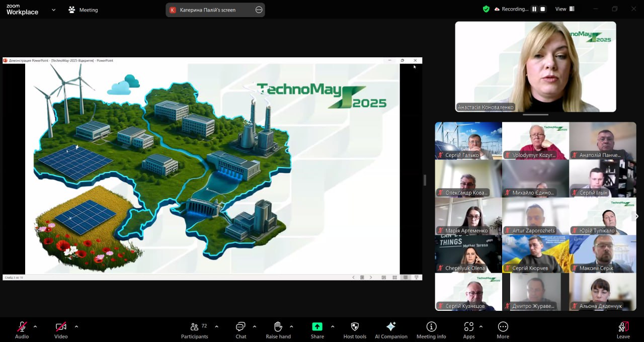Open Host tools shield
The image size is (644, 342).
355,330
